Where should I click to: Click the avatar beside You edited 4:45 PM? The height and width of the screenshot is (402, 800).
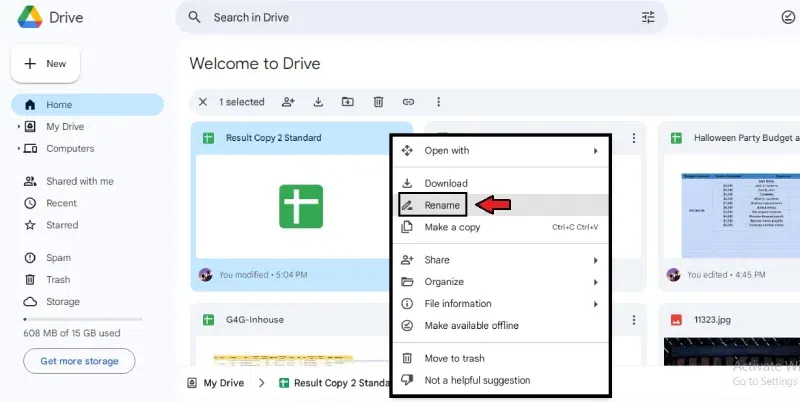673,274
